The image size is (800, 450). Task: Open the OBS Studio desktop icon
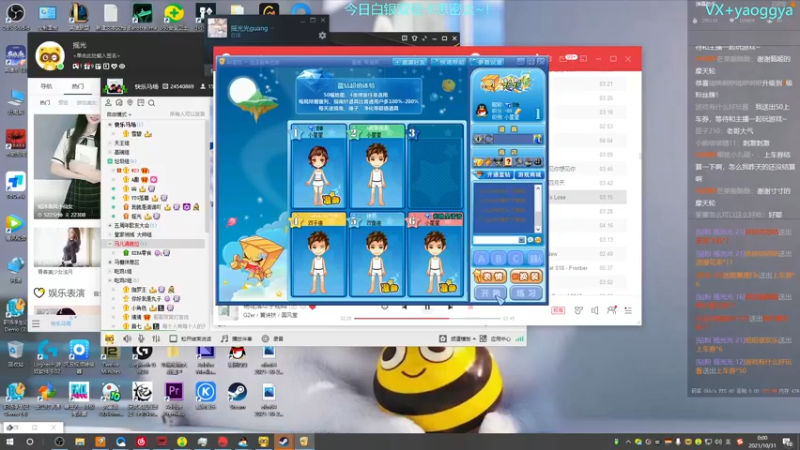15,16
